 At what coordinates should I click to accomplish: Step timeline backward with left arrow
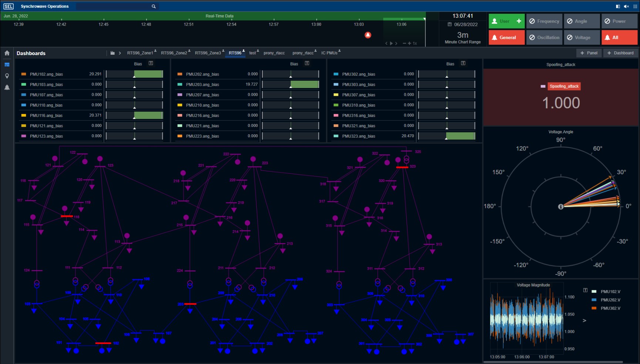(x=387, y=43)
